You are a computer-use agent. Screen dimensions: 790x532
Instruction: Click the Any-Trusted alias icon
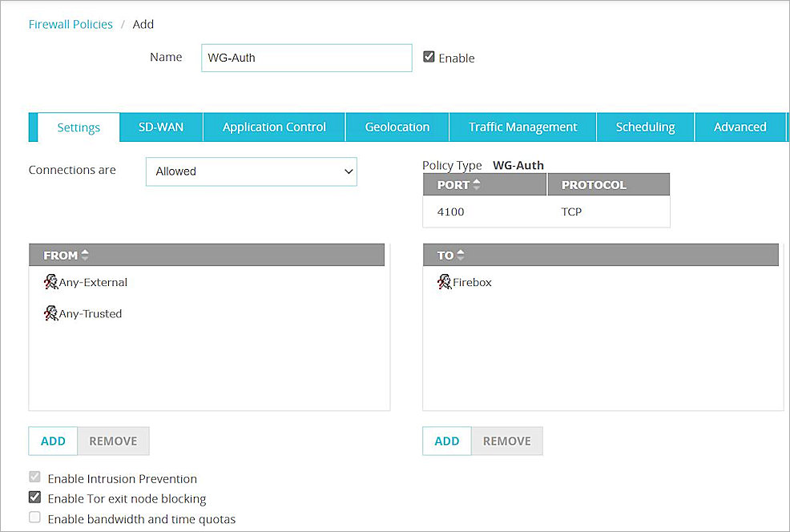tap(50, 313)
